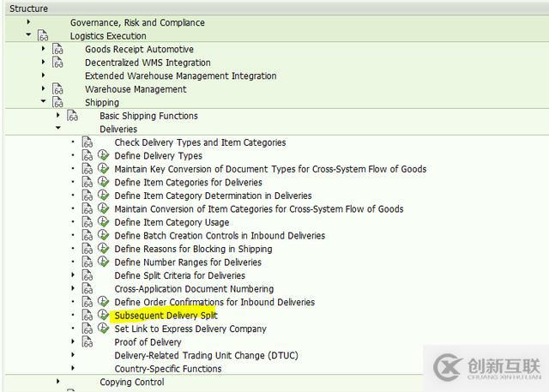
Task: Expand Governance, Risk and Compliance node
Action: click(x=28, y=22)
